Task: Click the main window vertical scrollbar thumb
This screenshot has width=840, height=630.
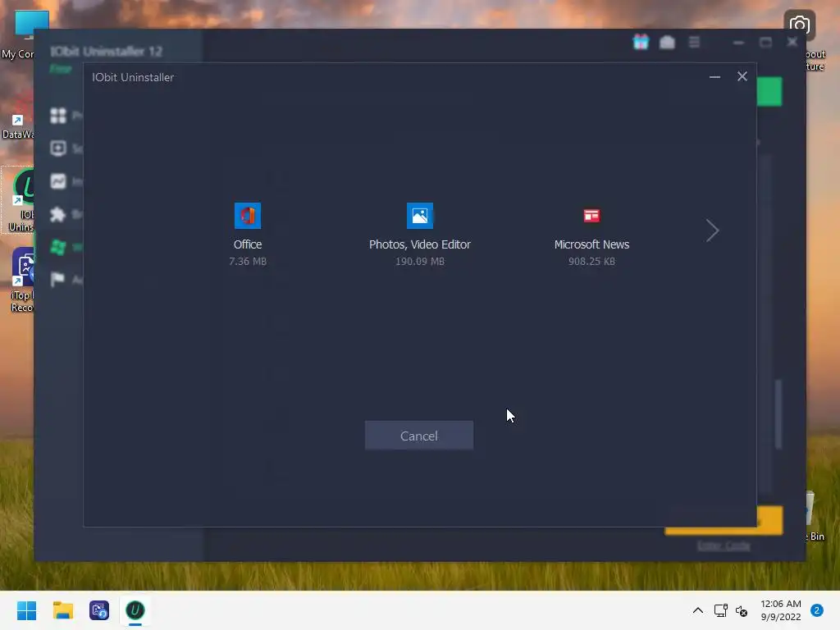Action: click(x=778, y=414)
